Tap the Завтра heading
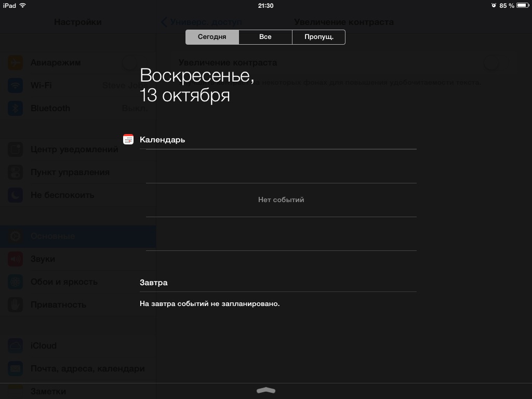Image resolution: width=532 pixels, height=399 pixels. tap(154, 283)
